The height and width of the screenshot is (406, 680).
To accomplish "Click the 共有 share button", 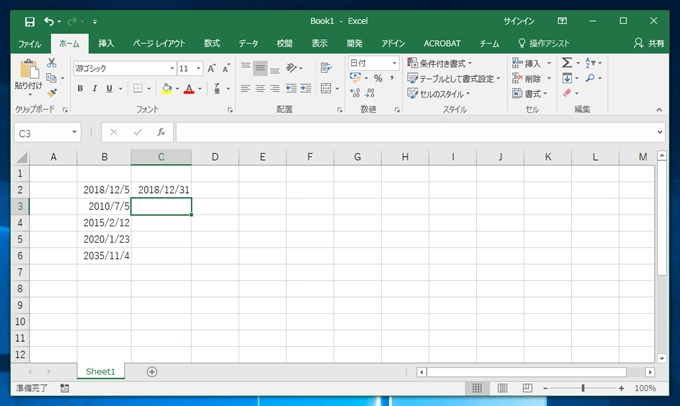I will (x=649, y=43).
